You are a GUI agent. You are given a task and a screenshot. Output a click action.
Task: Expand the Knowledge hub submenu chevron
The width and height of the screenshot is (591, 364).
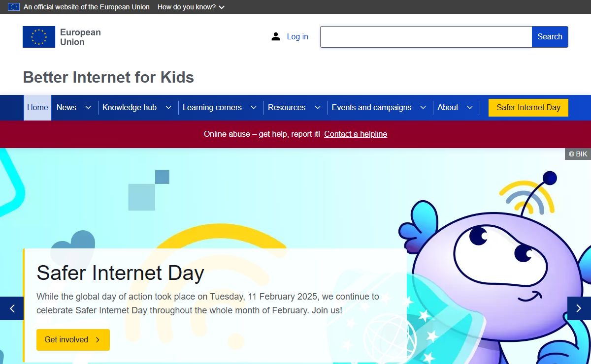[x=168, y=108]
